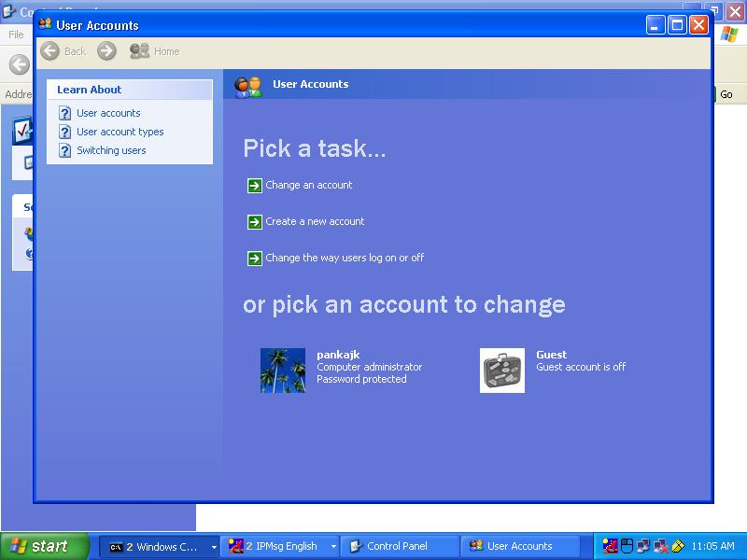Viewport: 747px width, 560px height.
Task: Open the Windows Start menu
Action: tap(45, 546)
